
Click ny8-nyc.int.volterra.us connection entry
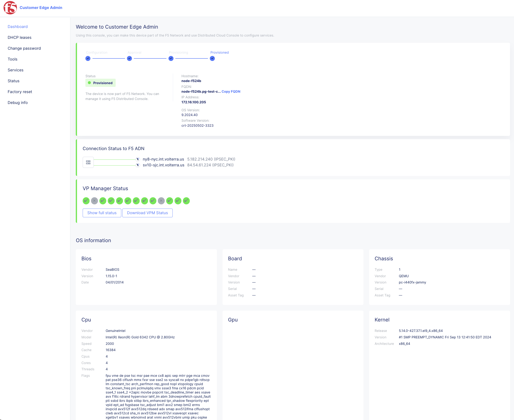(x=163, y=159)
